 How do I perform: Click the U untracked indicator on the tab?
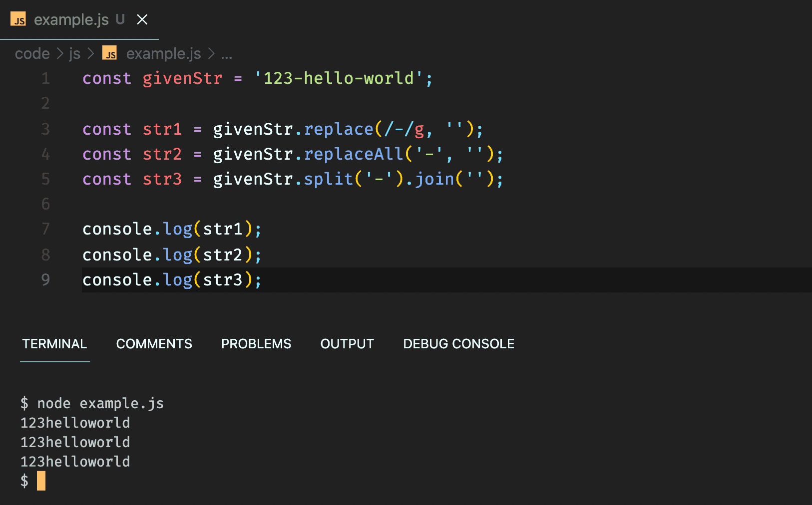click(x=120, y=19)
